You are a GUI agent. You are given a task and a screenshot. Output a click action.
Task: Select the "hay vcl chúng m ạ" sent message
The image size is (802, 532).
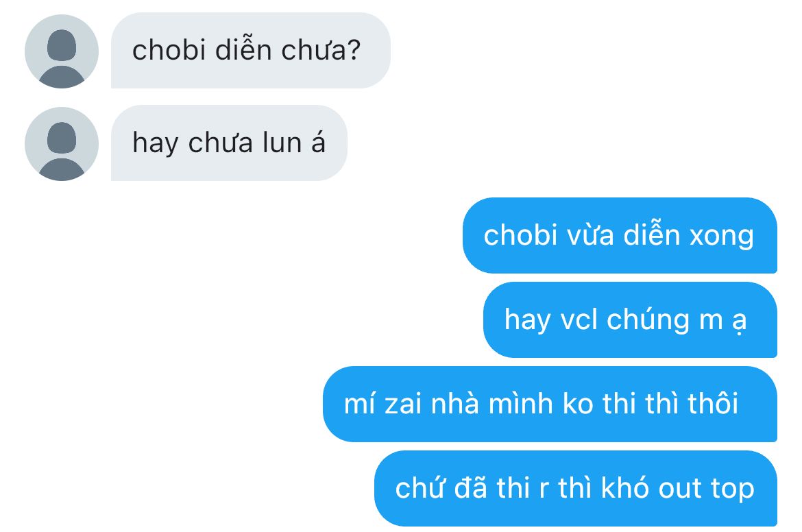[x=630, y=319]
